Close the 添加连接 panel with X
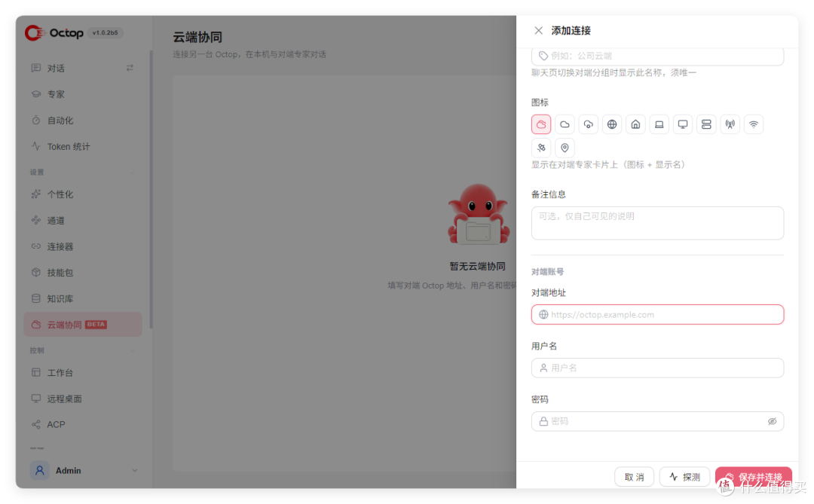This screenshot has width=814, height=504. click(x=538, y=31)
